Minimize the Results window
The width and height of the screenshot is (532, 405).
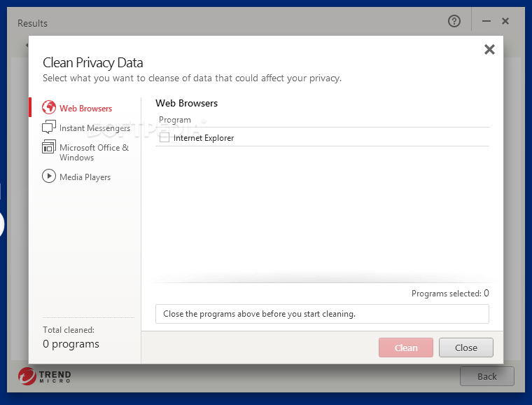(487, 22)
